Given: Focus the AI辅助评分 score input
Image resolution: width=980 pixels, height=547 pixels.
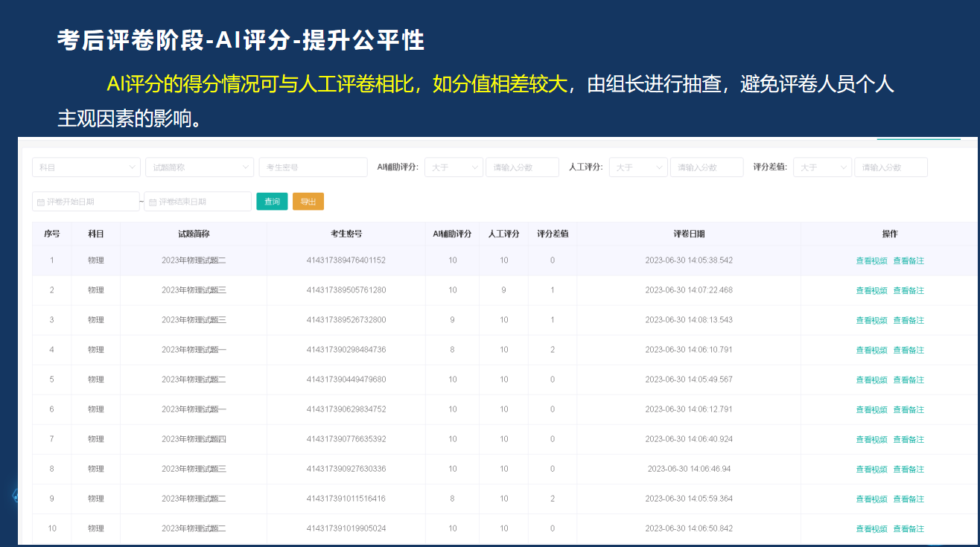Looking at the screenshot, I should click(x=522, y=167).
